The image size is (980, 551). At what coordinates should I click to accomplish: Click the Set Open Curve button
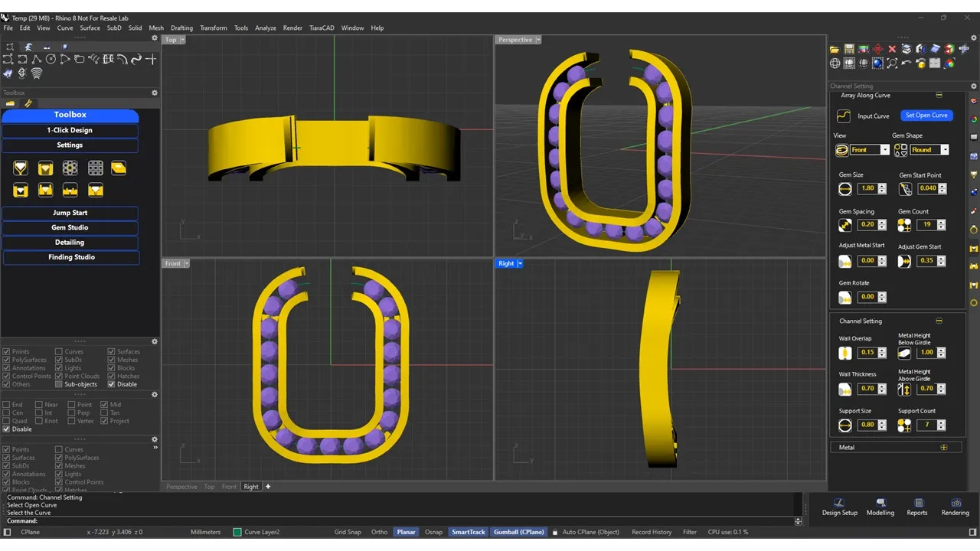point(926,116)
